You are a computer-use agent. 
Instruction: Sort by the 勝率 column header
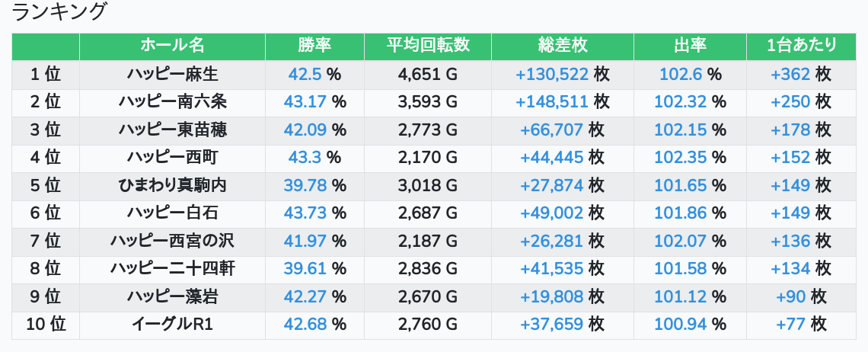click(x=314, y=46)
